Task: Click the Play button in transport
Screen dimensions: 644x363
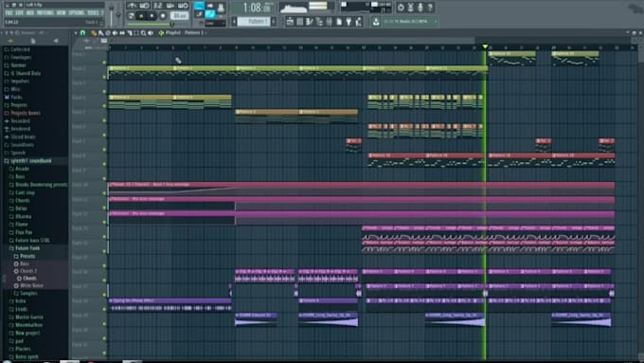Action: click(x=142, y=16)
